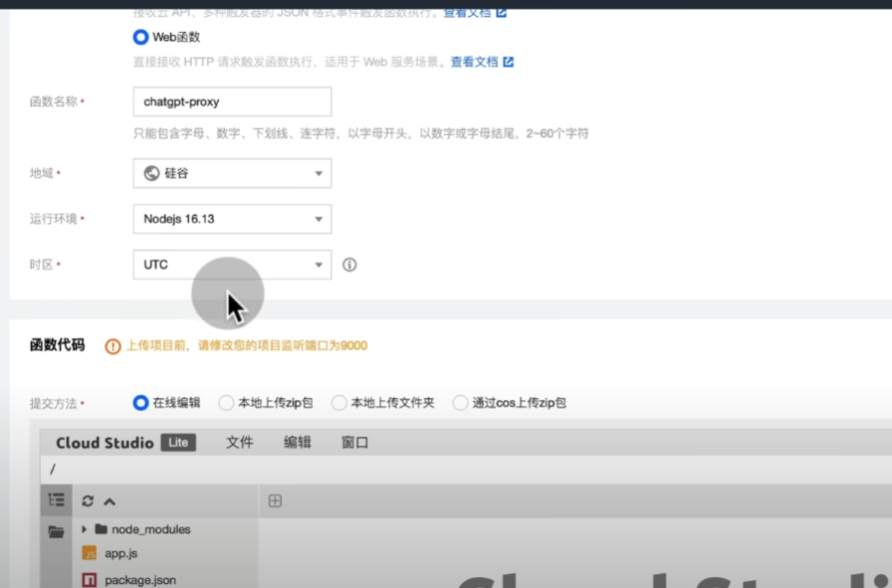Open the Nodejs 16.13 runtime dropdown
This screenshot has width=892, height=588.
232,219
